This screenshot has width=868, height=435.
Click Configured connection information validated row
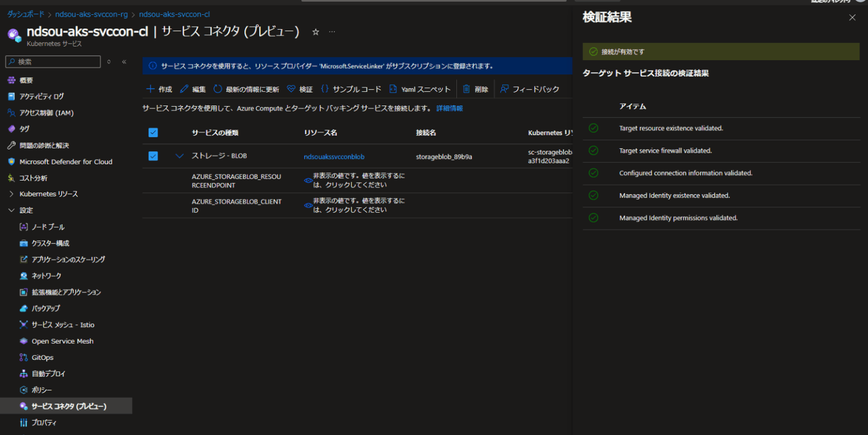click(x=722, y=173)
